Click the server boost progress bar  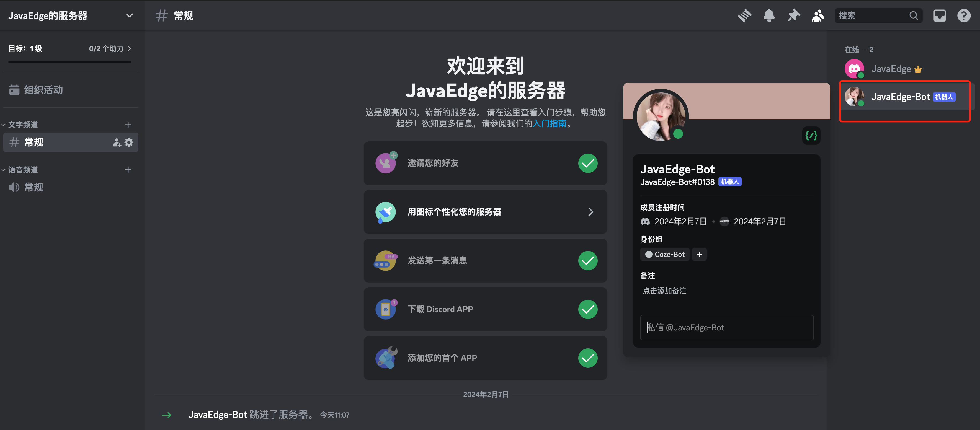pyautogui.click(x=69, y=62)
